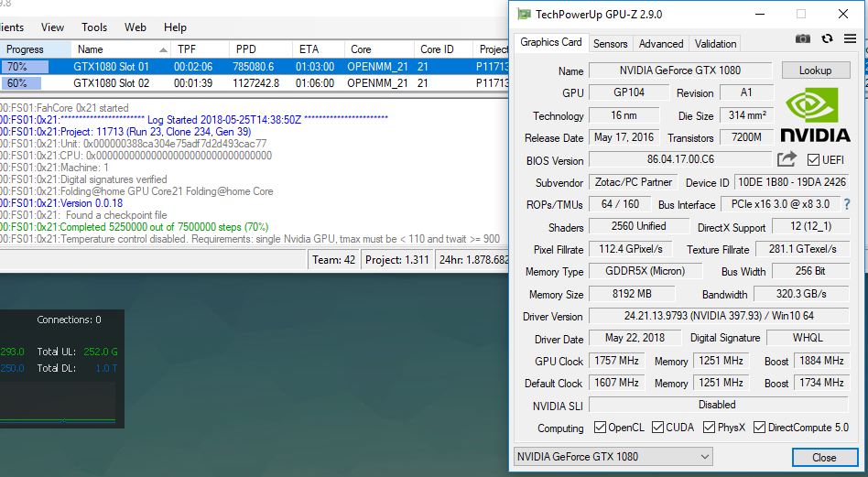Select the GTX1080 Slot 01 row
The image size is (868, 477).
[x=255, y=67]
